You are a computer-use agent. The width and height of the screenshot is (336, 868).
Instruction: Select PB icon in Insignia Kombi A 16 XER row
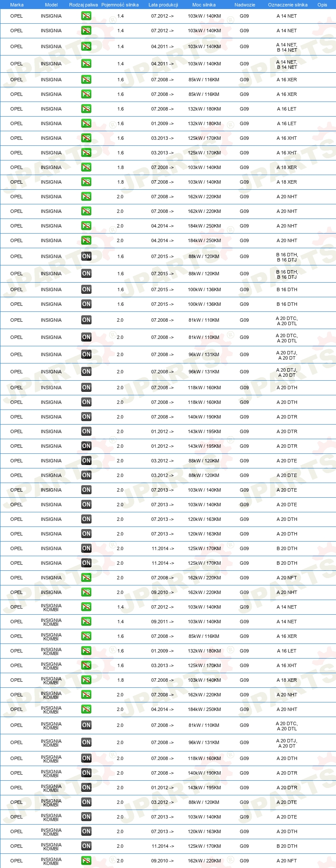pyautogui.click(x=86, y=636)
